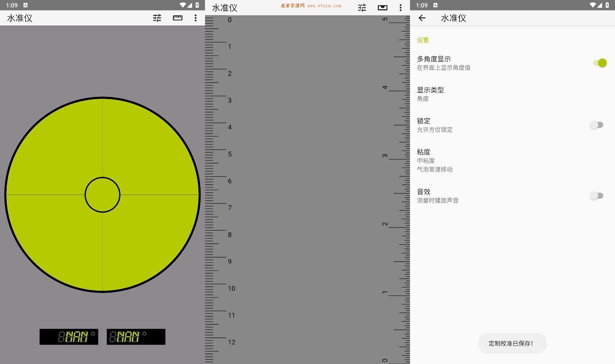Viewport: 615px width, 364px height.
Task: Turn on 音效 sound effects switch
Action: [596, 196]
